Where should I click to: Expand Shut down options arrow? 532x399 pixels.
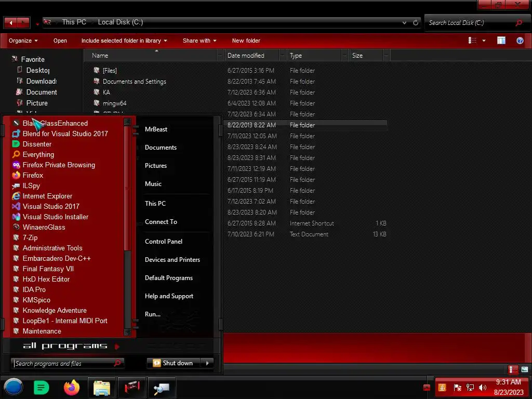tap(207, 363)
